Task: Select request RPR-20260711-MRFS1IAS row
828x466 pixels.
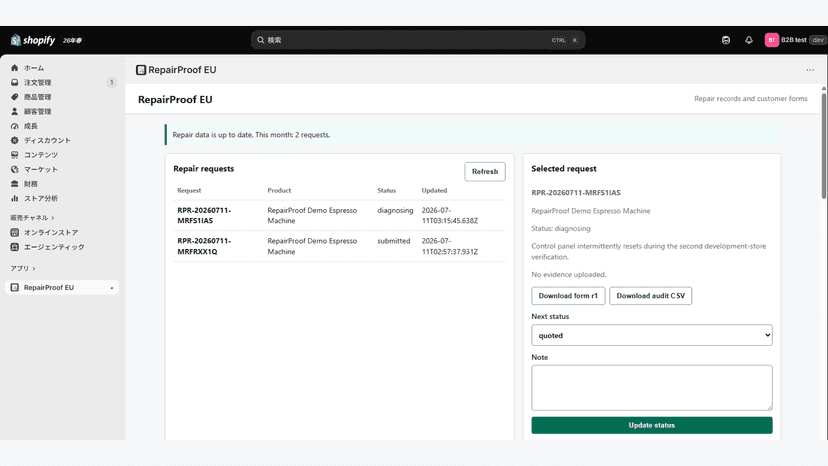Action: coord(339,216)
